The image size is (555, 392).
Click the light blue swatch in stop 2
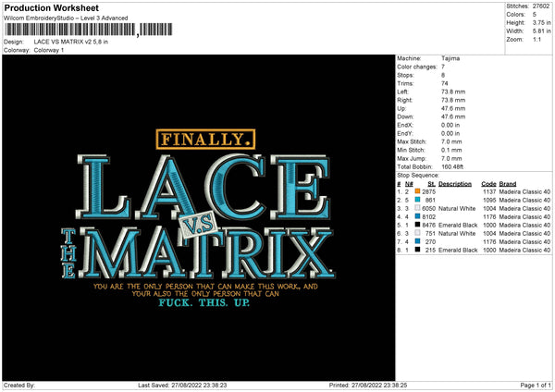click(417, 200)
